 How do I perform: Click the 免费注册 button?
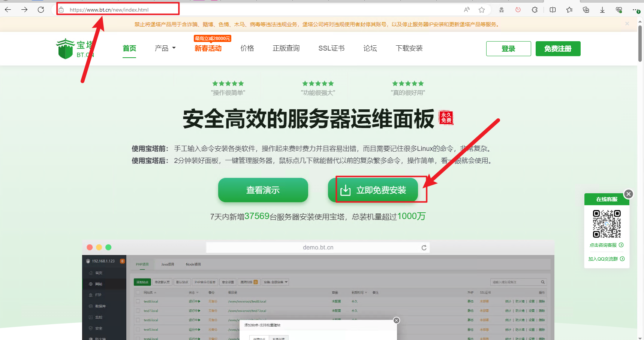[x=558, y=49]
